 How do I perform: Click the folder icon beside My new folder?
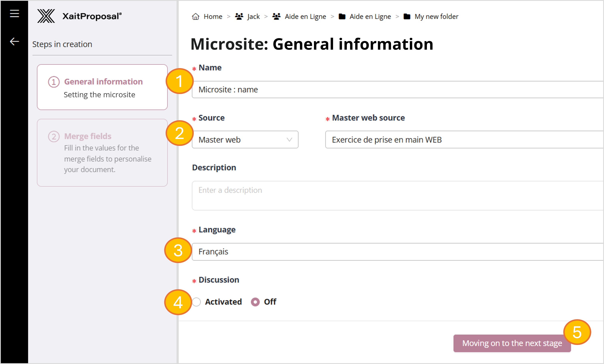pyautogui.click(x=407, y=16)
